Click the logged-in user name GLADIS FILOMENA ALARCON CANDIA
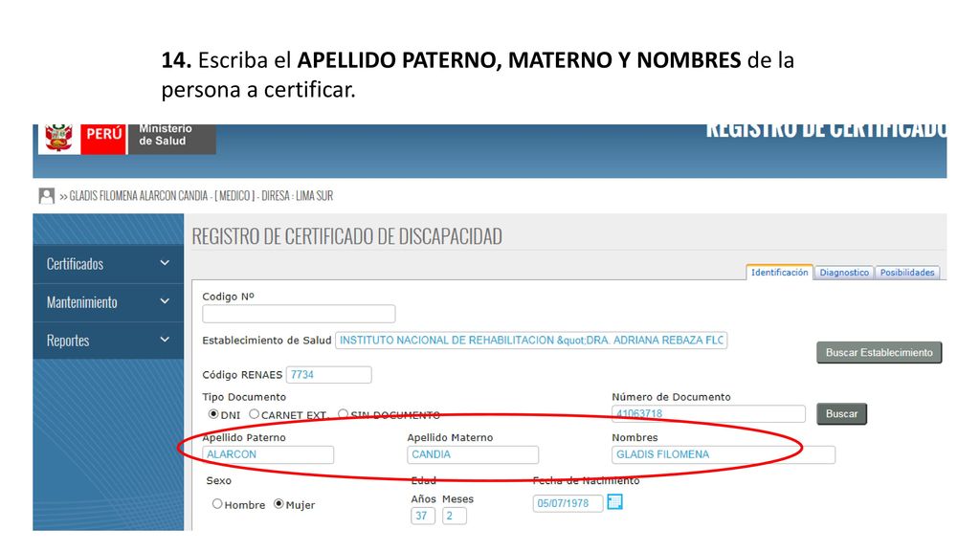The width and height of the screenshot is (980, 551). coord(138,196)
